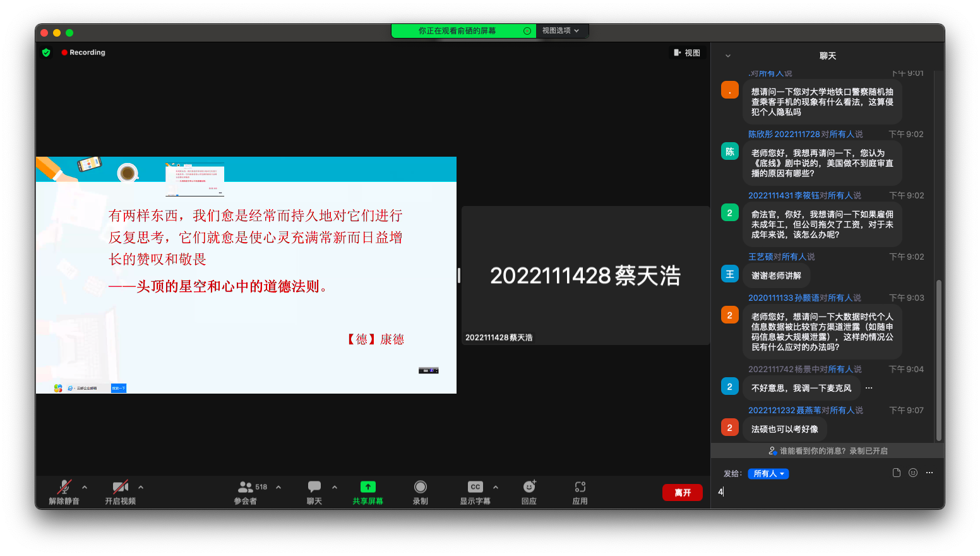Expand the 所有人 recipient dropdown
The height and width of the screenshot is (556, 980).
768,474
